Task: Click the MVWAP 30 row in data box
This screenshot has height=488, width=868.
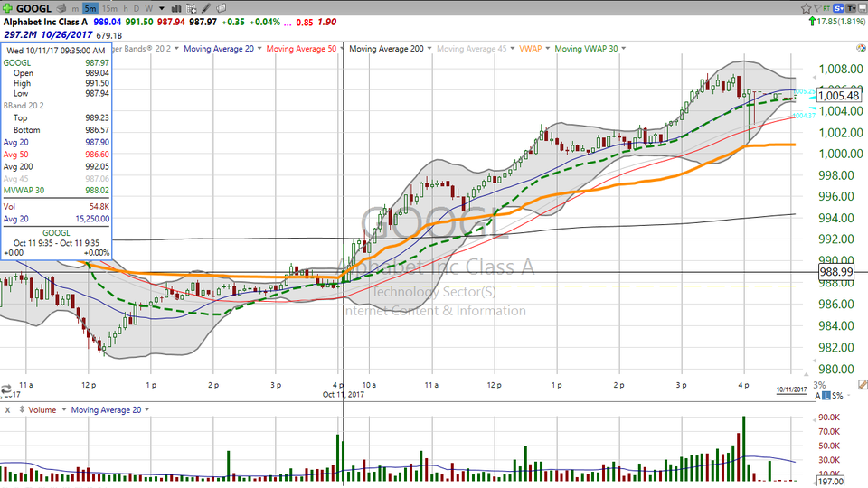Action: click(x=56, y=191)
